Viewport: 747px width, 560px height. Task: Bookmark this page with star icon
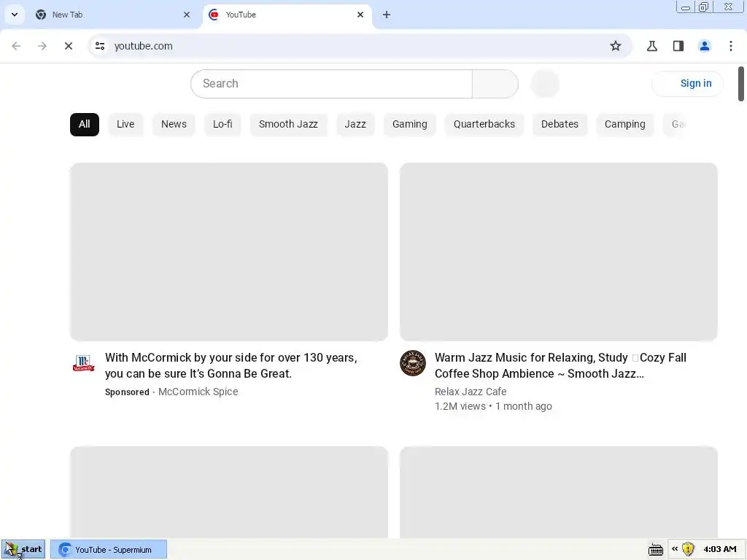[616, 46]
